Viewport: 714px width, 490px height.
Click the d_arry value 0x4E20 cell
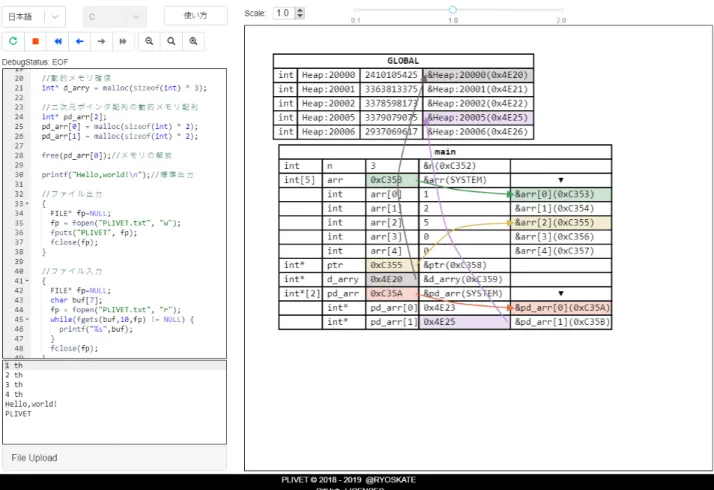392,279
